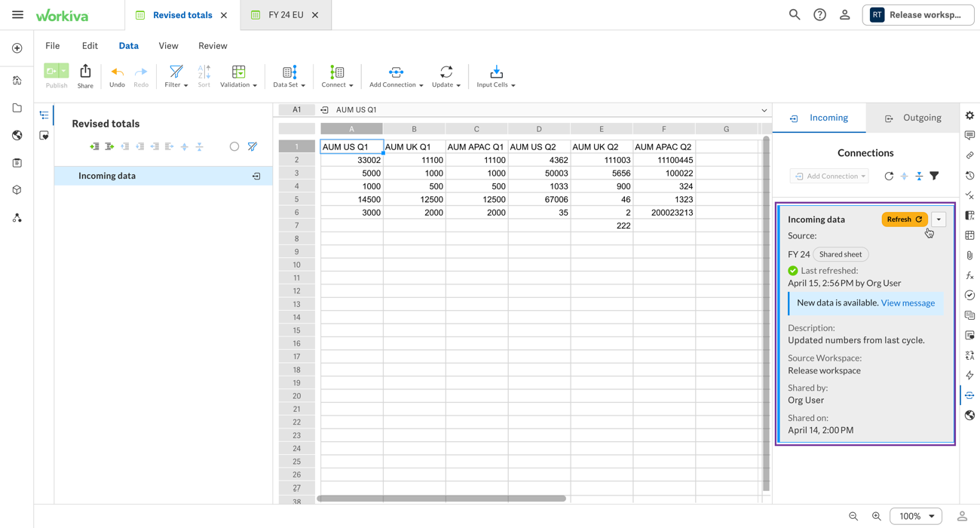This screenshot has width=980, height=528.
Task: Toggle the outline filter icon in the left panel
Action: (253, 146)
